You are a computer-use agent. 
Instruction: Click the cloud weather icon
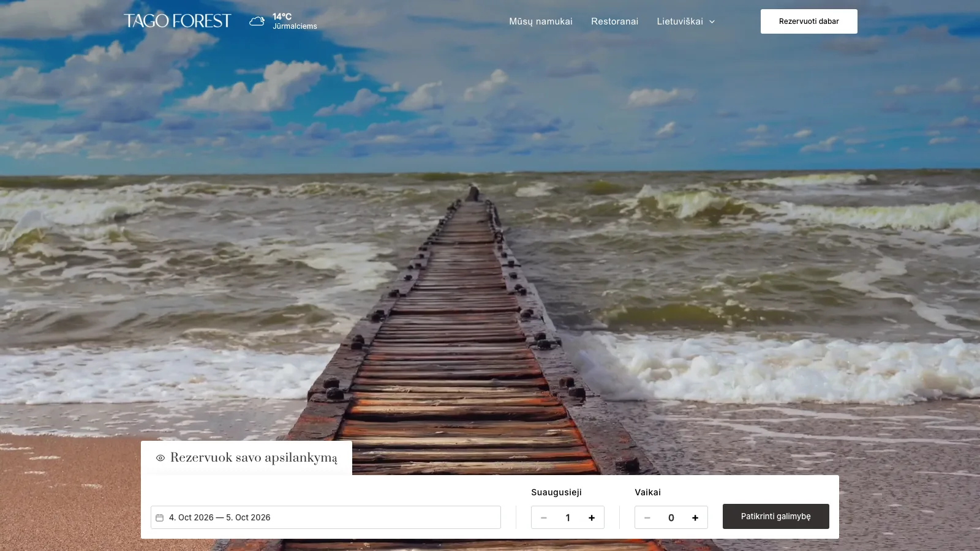click(257, 21)
